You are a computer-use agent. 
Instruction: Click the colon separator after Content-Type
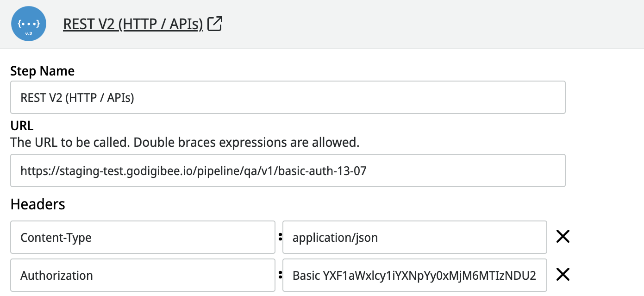point(280,237)
